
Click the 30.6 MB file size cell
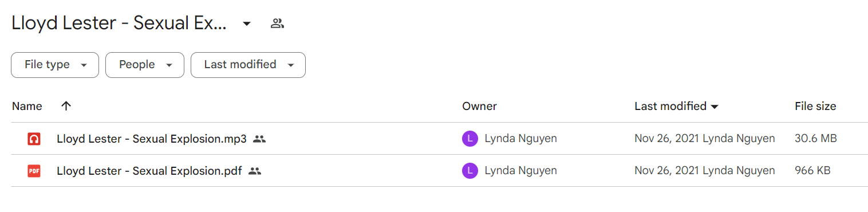coord(816,139)
